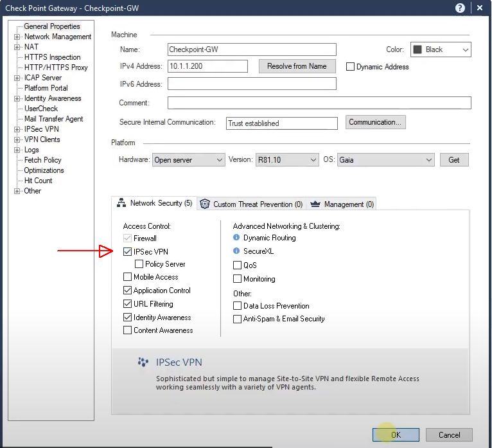Click the Get button
This screenshot has width=492, height=448.
454,160
